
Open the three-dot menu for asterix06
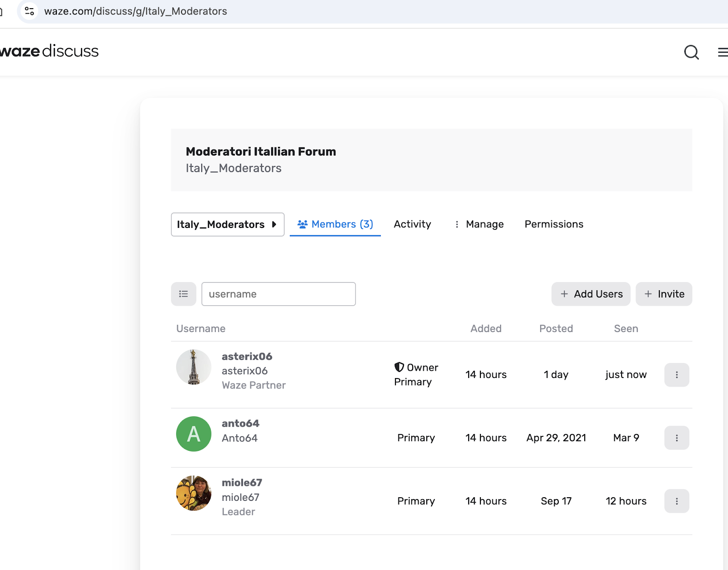click(x=677, y=375)
